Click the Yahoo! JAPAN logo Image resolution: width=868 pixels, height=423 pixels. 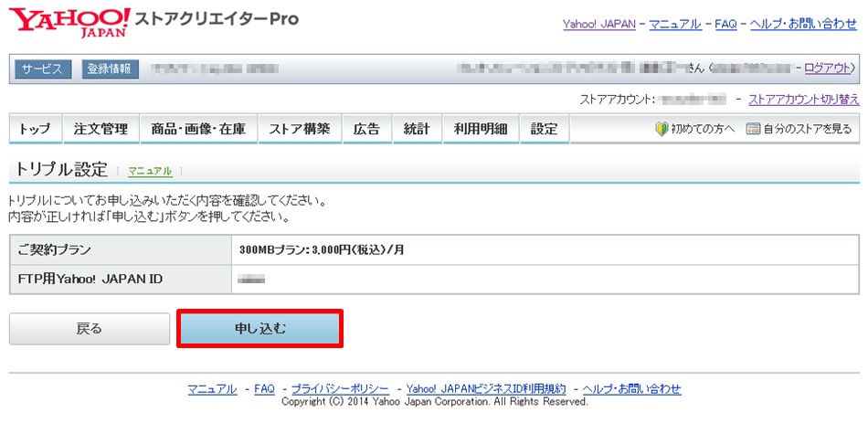click(x=69, y=22)
